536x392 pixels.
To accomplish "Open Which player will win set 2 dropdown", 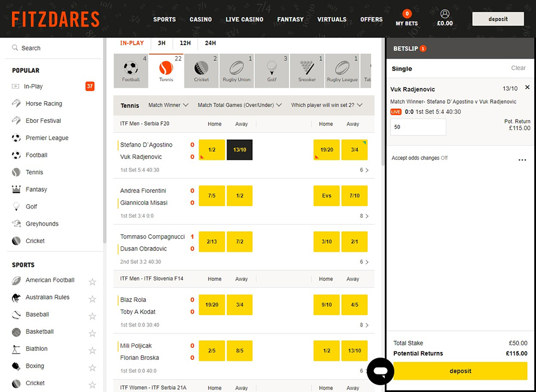I will (x=327, y=105).
